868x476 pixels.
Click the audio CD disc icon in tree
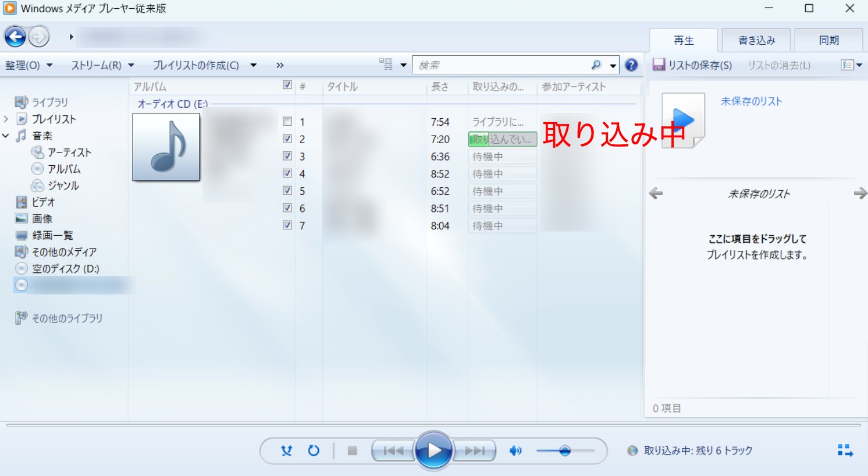[22, 285]
